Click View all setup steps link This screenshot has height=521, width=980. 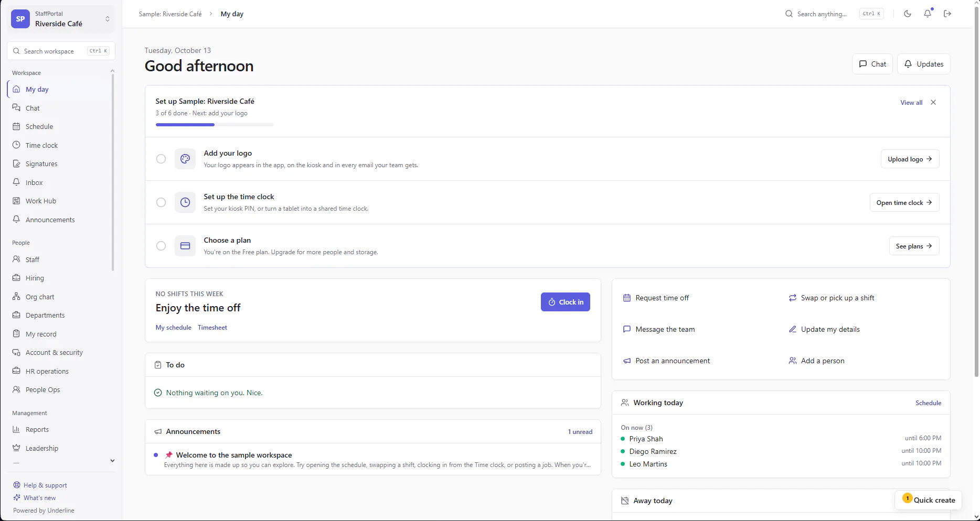pyautogui.click(x=911, y=103)
